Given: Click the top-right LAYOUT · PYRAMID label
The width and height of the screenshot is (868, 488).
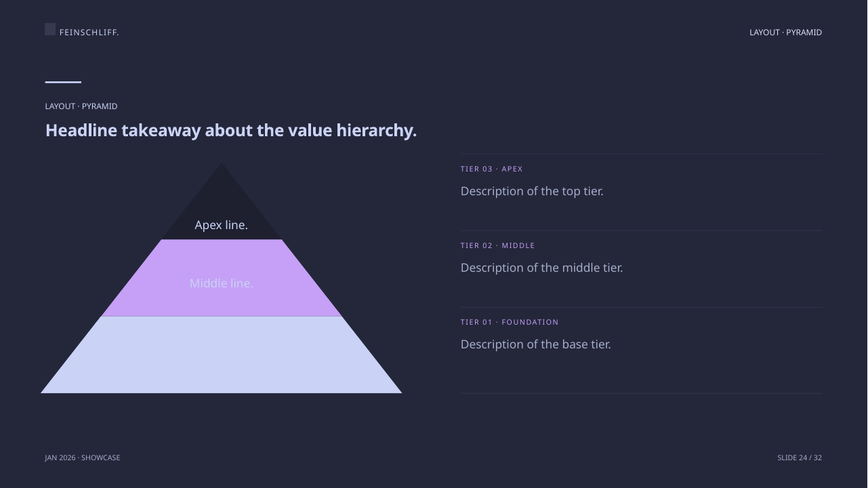Looking at the screenshot, I should (x=785, y=33).
